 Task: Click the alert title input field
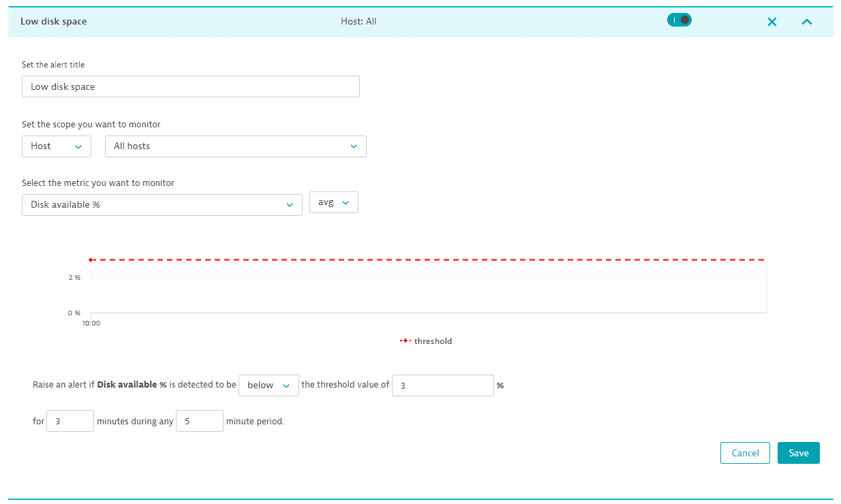pyautogui.click(x=190, y=86)
